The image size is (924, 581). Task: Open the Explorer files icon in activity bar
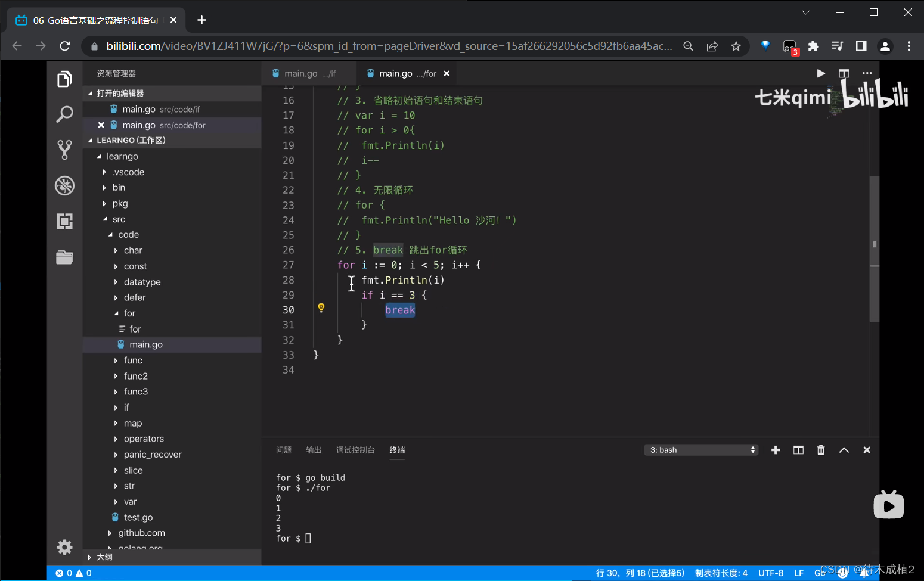(64, 79)
